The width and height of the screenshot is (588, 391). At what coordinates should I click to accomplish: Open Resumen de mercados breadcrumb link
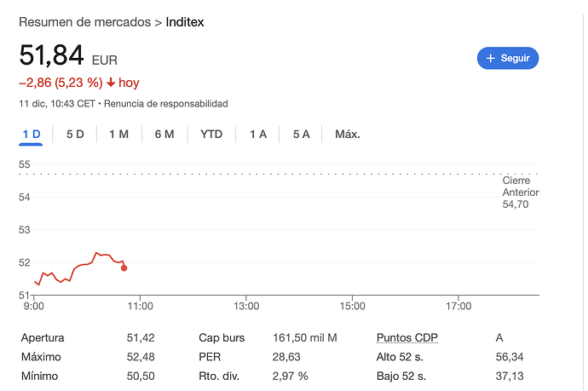[84, 22]
